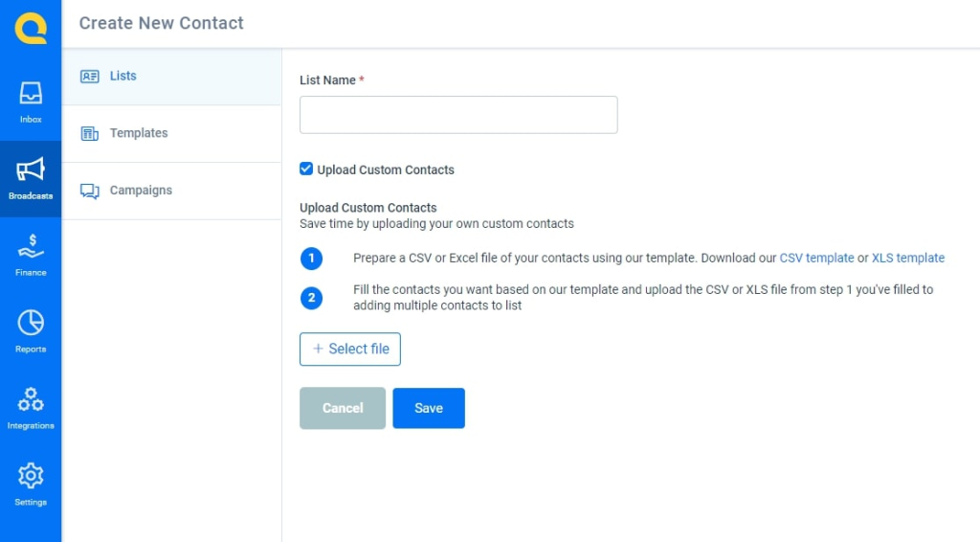Open the Settings gear icon
Screen dimensions: 980x542
click(x=31, y=476)
